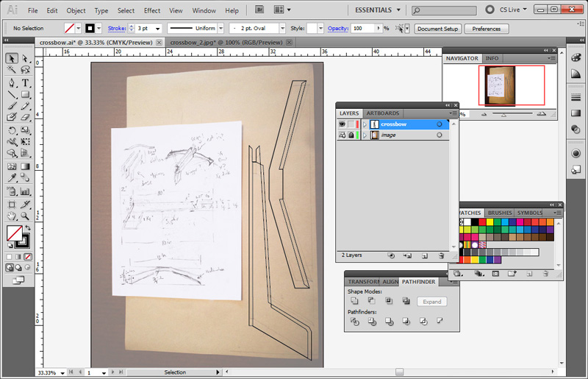Viewport: 588px width, 379px height.
Task: Toggle lock column for crossbow layer
Action: (x=351, y=124)
